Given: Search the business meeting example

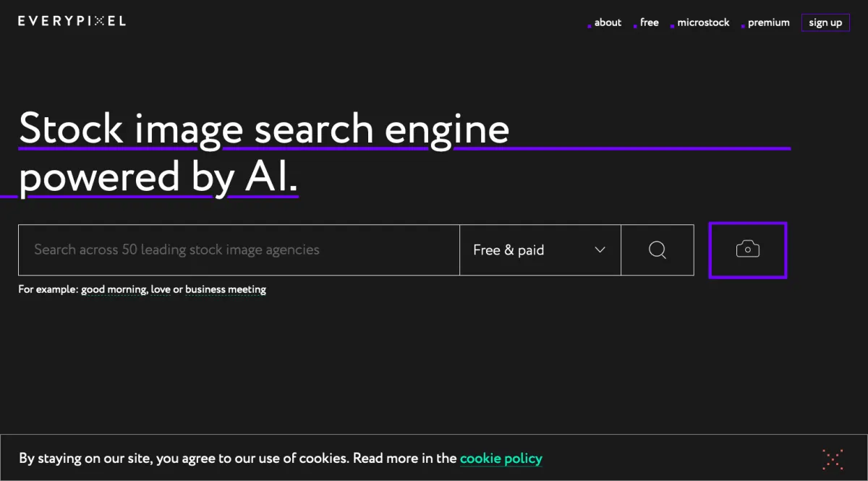Looking at the screenshot, I should click(226, 289).
